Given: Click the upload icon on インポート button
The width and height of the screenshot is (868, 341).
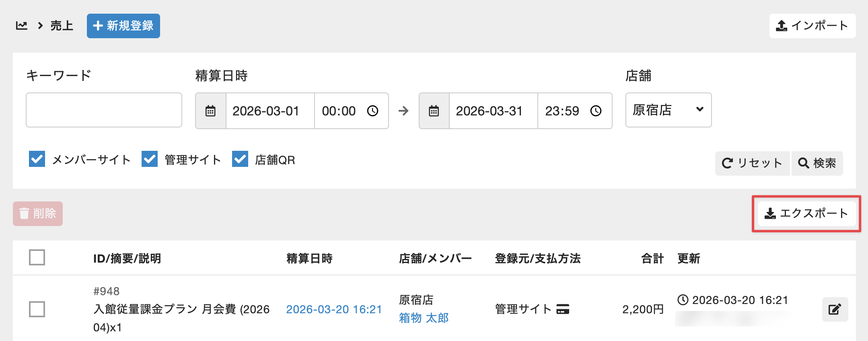Looking at the screenshot, I should pos(781,25).
